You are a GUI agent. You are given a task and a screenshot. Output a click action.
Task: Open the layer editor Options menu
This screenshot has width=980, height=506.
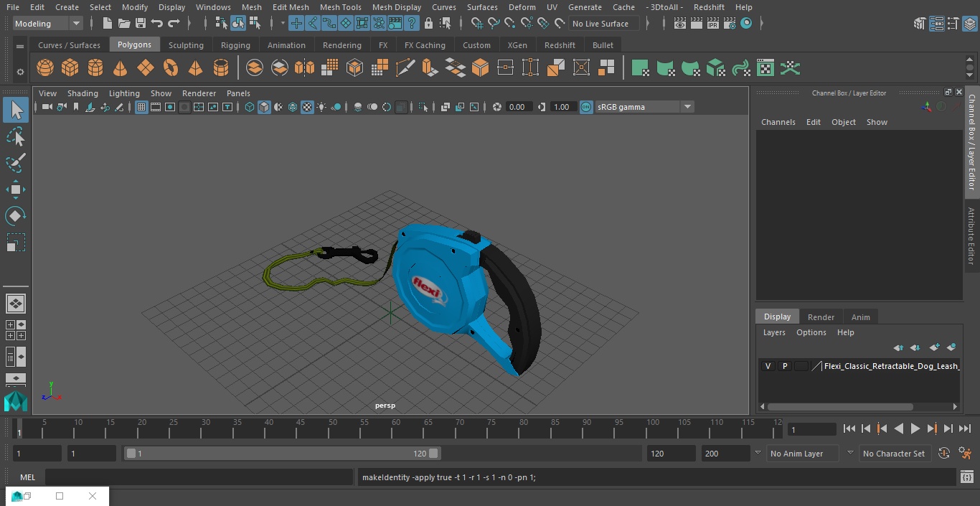(811, 332)
